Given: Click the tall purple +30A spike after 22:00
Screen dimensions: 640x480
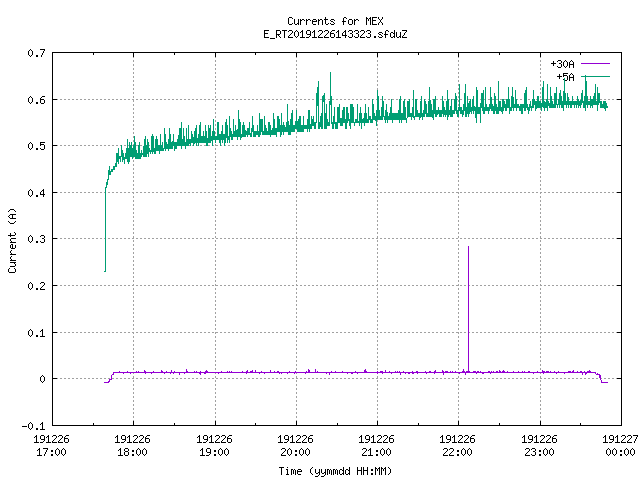Looking at the screenshot, I should (468, 309).
